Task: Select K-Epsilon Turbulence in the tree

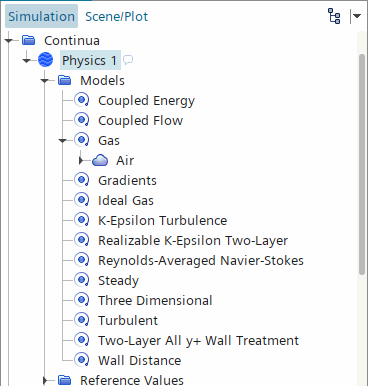Action: pos(163,220)
